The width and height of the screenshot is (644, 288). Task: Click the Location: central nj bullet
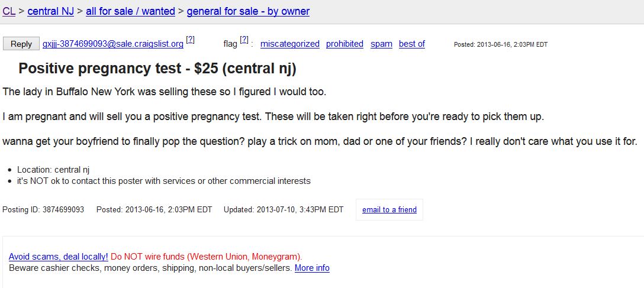(x=53, y=170)
